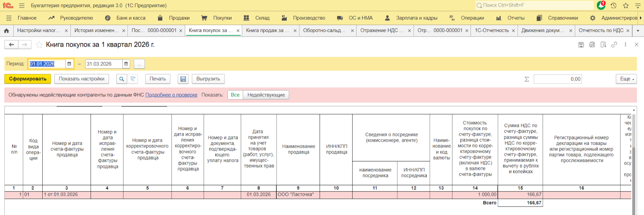
Task: Select the 'Все' filter toggle
Action: (235, 95)
